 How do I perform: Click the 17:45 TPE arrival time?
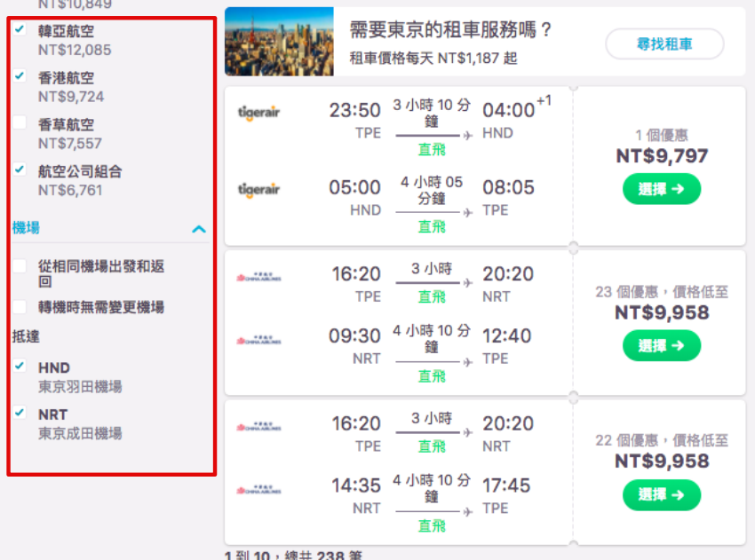pyautogui.click(x=506, y=485)
